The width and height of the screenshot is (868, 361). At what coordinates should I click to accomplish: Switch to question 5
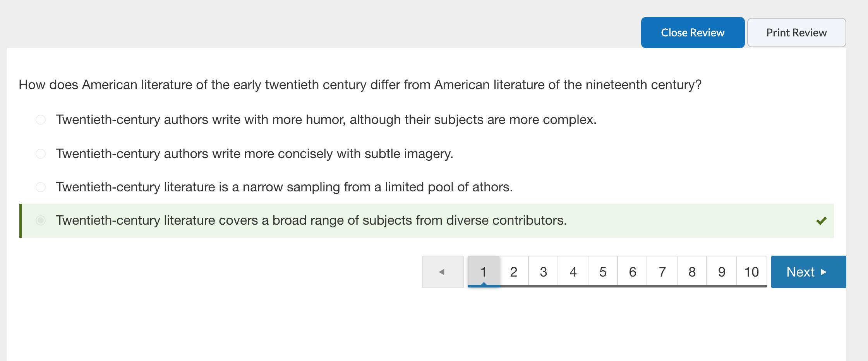[x=603, y=272]
